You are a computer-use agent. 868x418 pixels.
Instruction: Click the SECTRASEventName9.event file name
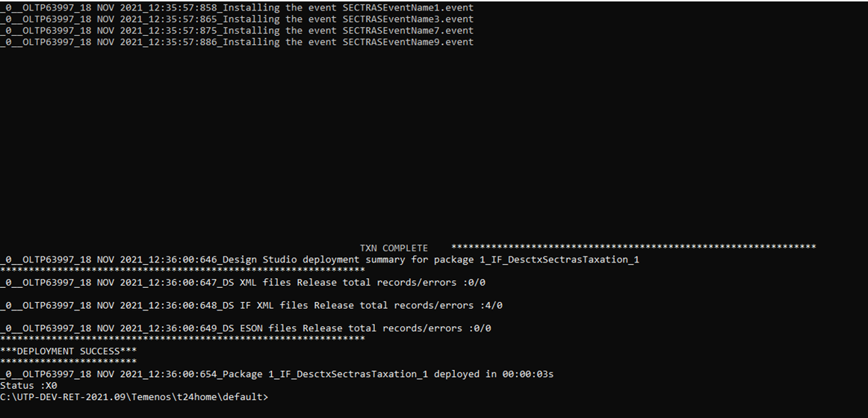(408, 42)
